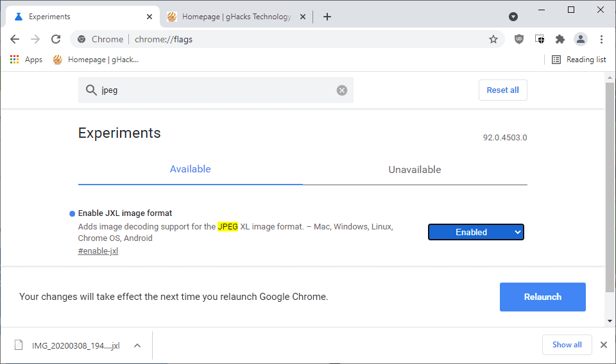Click the version number 92.0.4503.0

505,138
